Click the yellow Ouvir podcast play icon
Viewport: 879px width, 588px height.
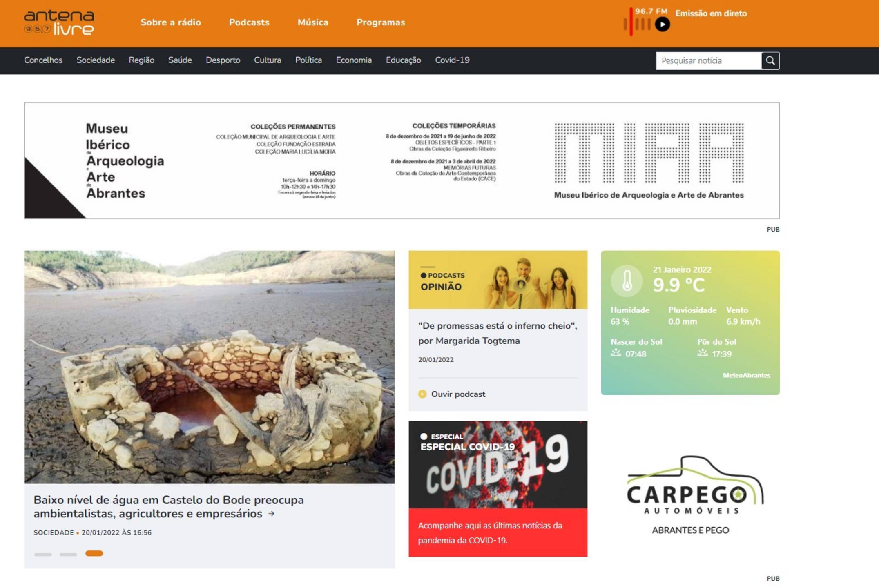(x=422, y=394)
